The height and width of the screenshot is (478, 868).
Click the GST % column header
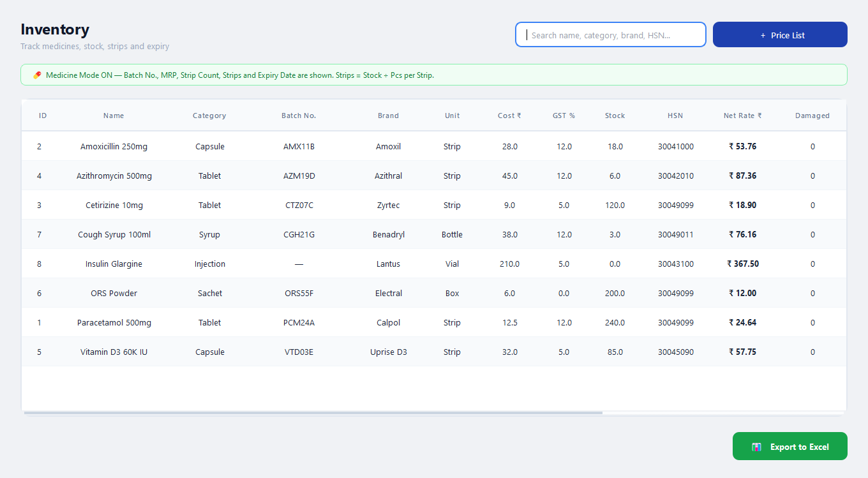(x=564, y=116)
